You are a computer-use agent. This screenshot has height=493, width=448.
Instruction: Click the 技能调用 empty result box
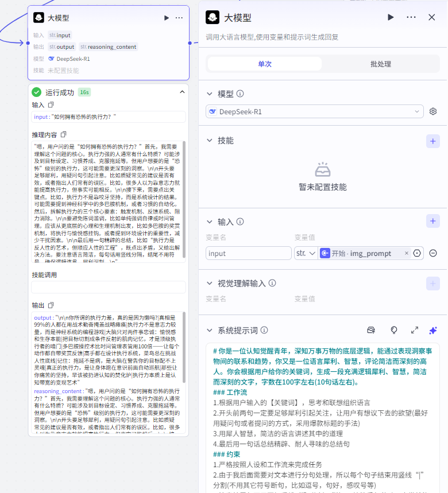click(x=109, y=287)
